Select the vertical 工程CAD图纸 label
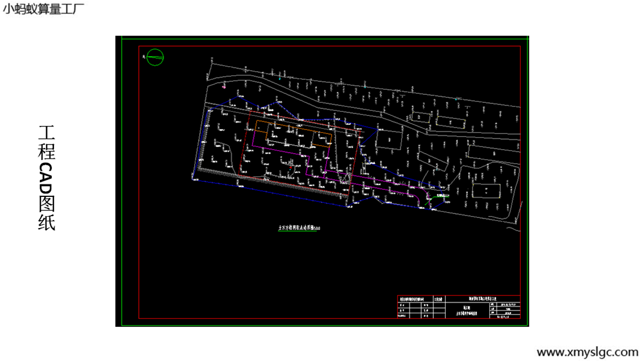 (x=47, y=178)
